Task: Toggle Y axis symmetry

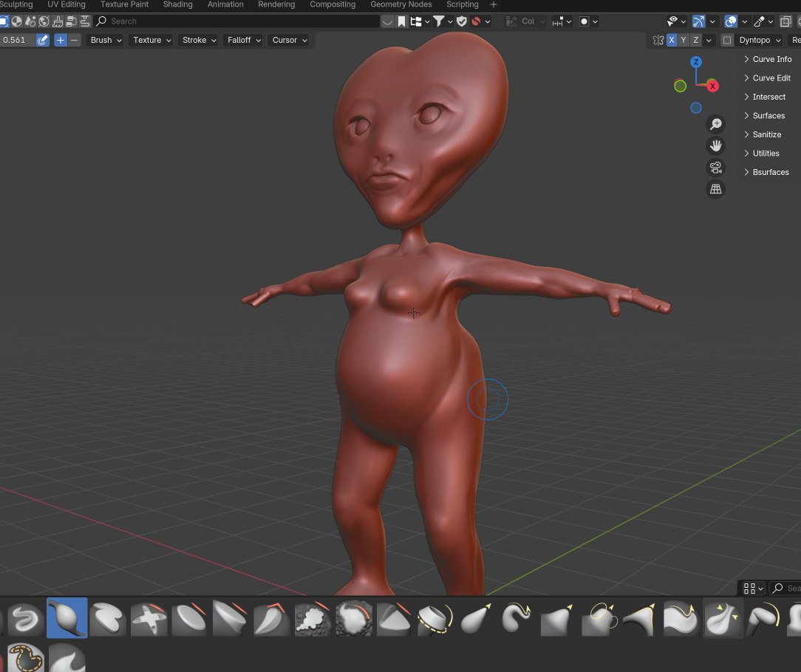Action: click(x=684, y=41)
